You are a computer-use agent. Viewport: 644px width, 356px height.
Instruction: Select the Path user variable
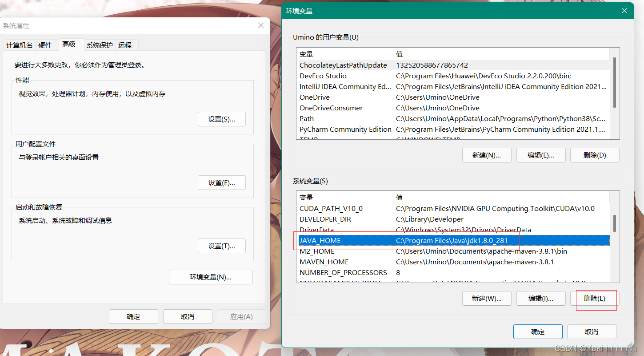click(453, 118)
